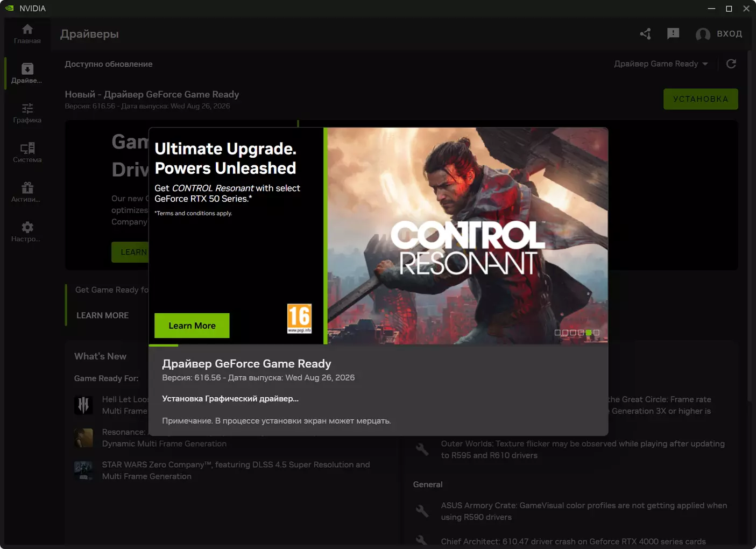Click the Драйверы page title
756x549 pixels.
[89, 34]
